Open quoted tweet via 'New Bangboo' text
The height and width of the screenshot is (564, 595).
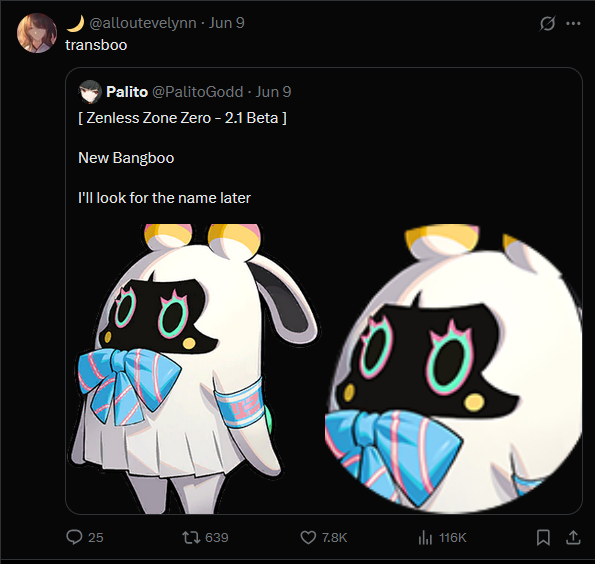pos(126,158)
